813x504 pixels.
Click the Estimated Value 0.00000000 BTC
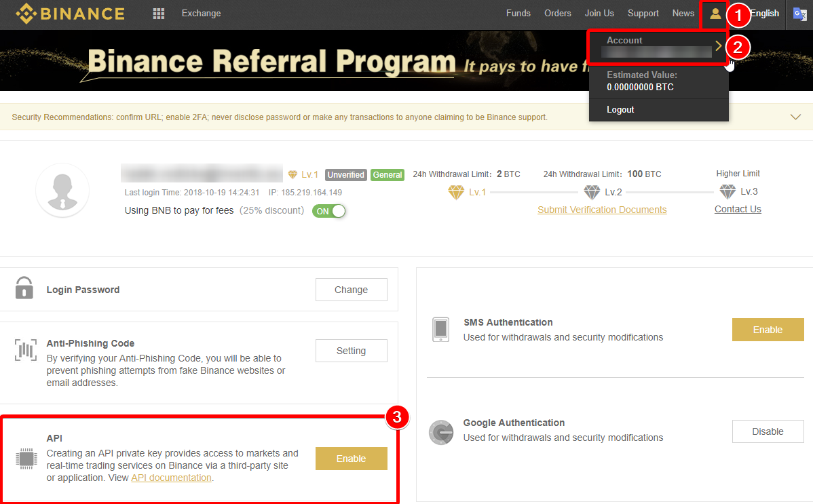pos(641,81)
